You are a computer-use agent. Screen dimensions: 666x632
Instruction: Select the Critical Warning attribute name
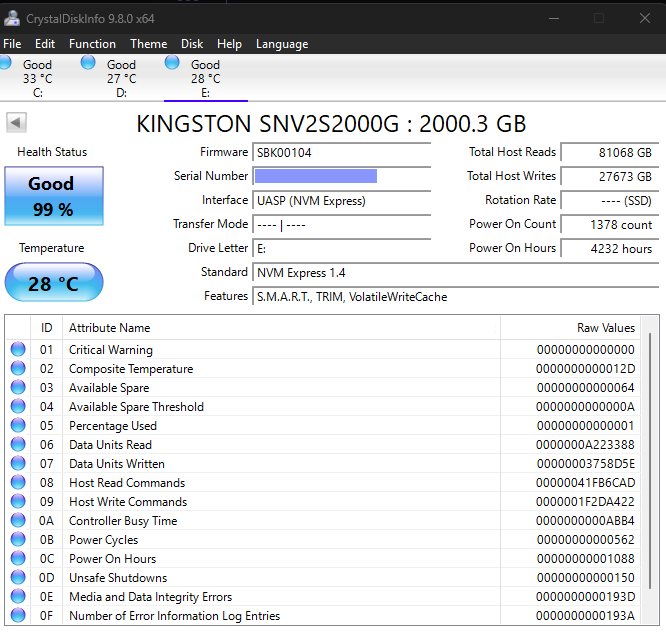point(111,350)
